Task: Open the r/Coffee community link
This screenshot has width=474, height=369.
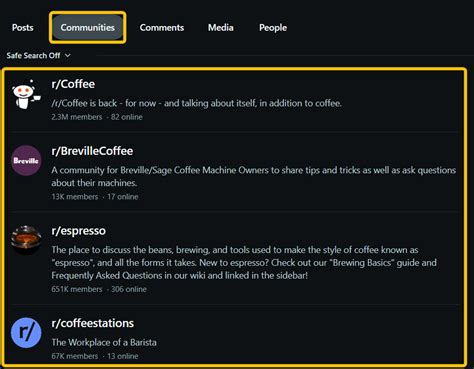Action: 73,84
